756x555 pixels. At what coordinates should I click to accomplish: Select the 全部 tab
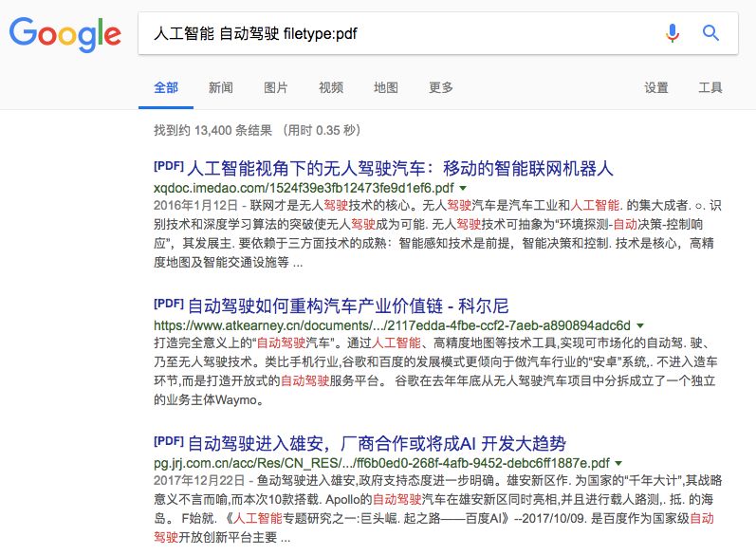(165, 87)
